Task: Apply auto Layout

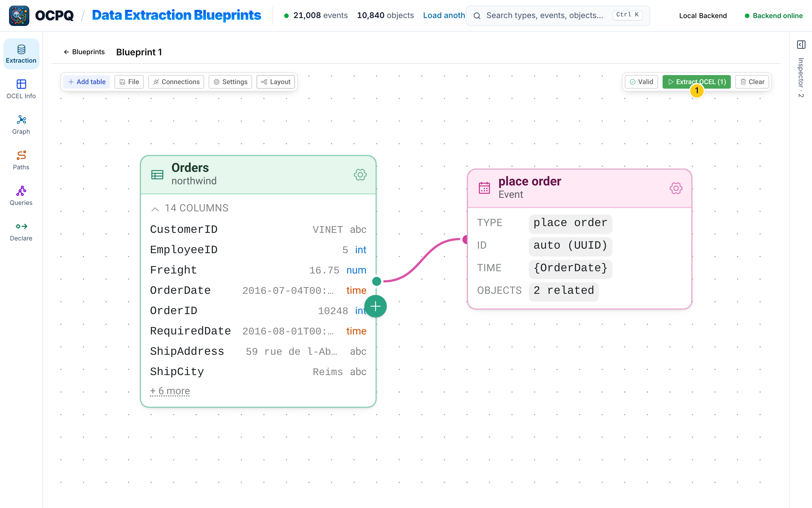Action: pyautogui.click(x=275, y=82)
